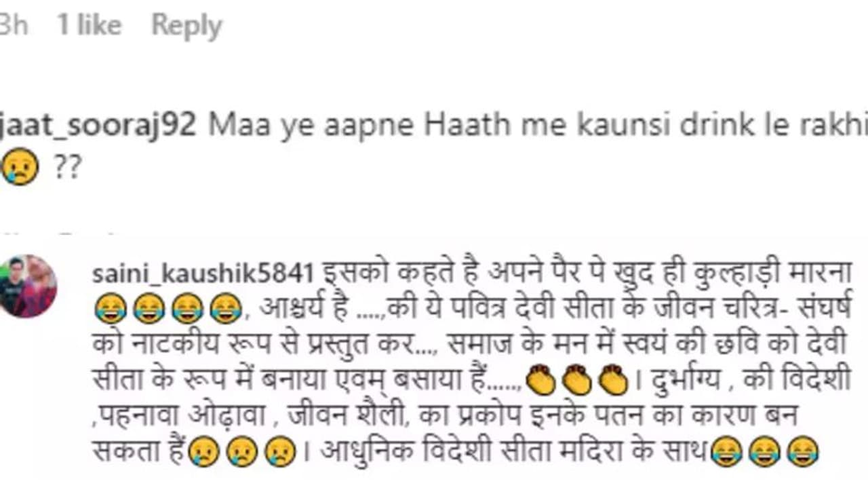Click Reply under the top comment
Image resolution: width=868 pixels, height=490 pixels.
coord(186,26)
